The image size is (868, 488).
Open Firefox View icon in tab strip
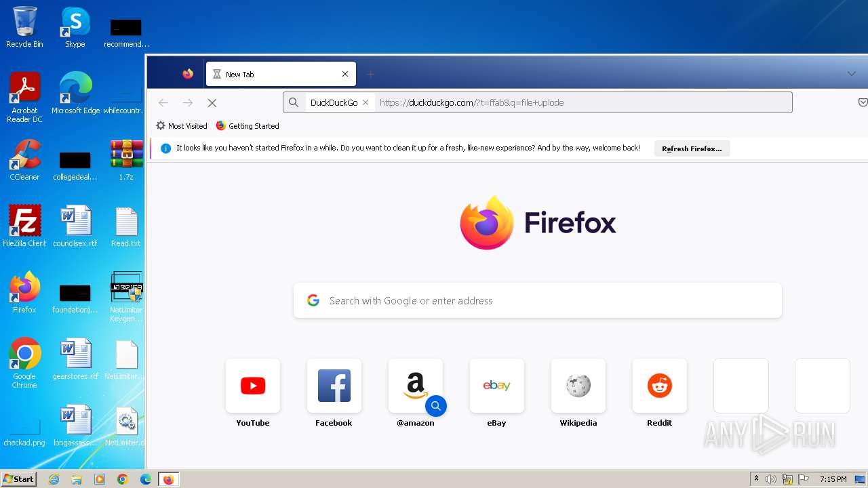coord(188,74)
